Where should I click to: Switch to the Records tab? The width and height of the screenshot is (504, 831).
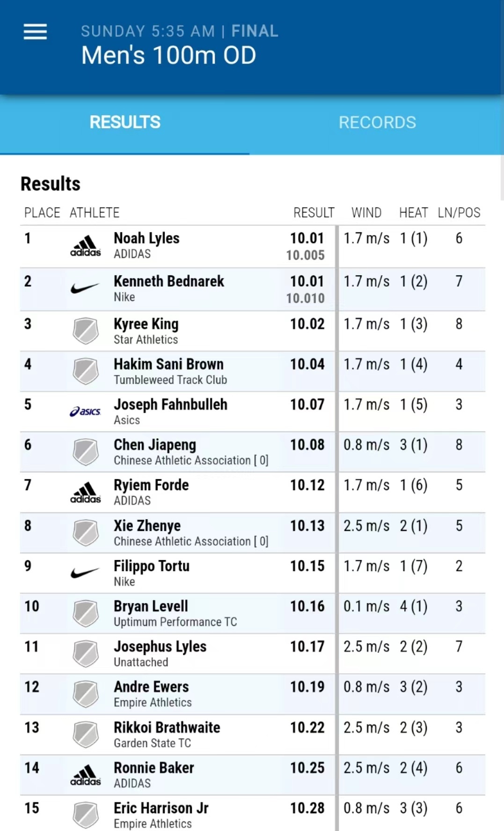click(377, 123)
